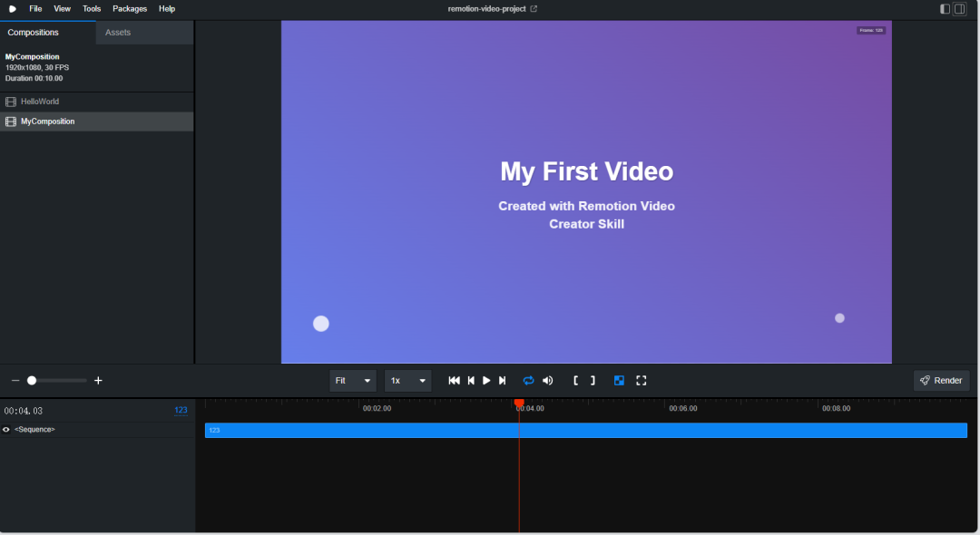Jump to the beginning of the video
The height and width of the screenshot is (535, 980).
455,381
